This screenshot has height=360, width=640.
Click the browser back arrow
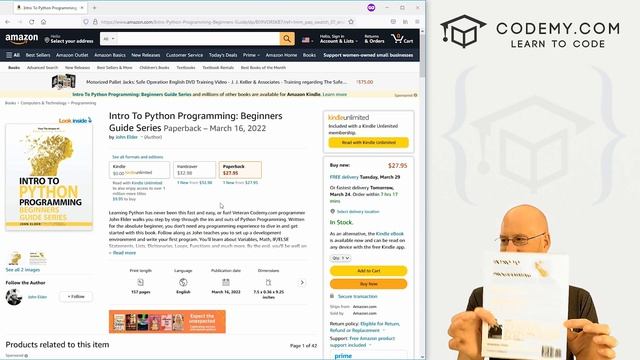click(7, 22)
